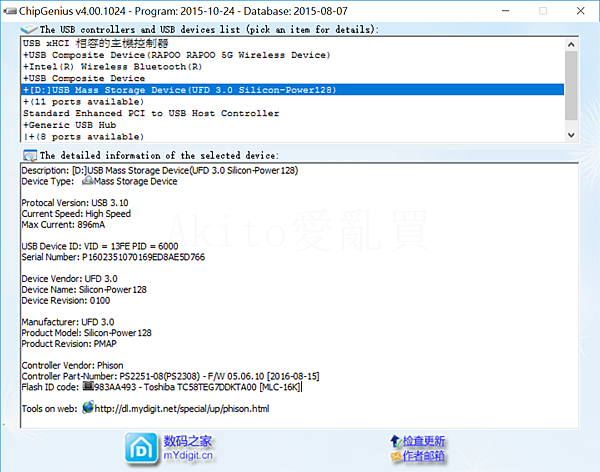The height and width of the screenshot is (472, 600).
Task: Click the 作者邮箱 author email link
Action: coord(424,456)
